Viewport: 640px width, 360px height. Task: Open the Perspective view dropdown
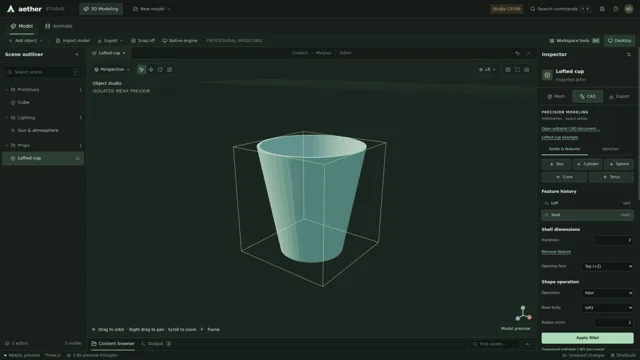point(112,70)
